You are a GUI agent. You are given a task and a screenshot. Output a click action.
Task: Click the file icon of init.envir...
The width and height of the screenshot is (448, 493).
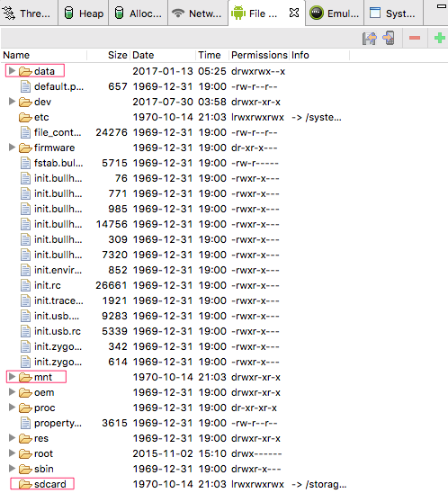(x=25, y=270)
